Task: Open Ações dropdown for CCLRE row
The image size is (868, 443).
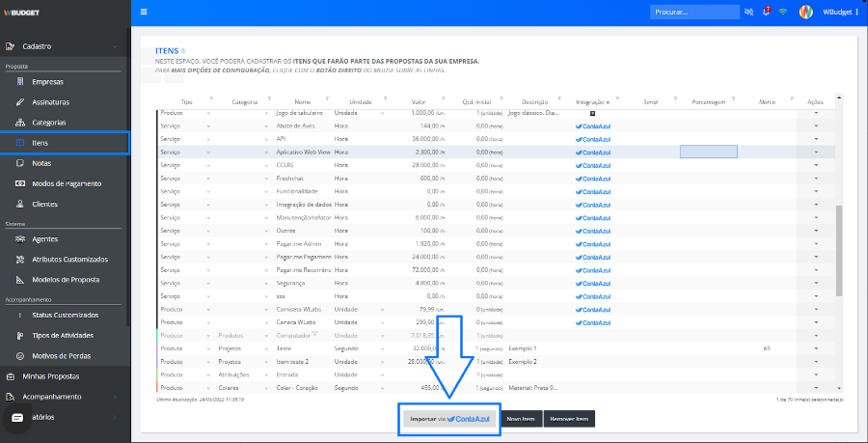Action: (x=816, y=166)
